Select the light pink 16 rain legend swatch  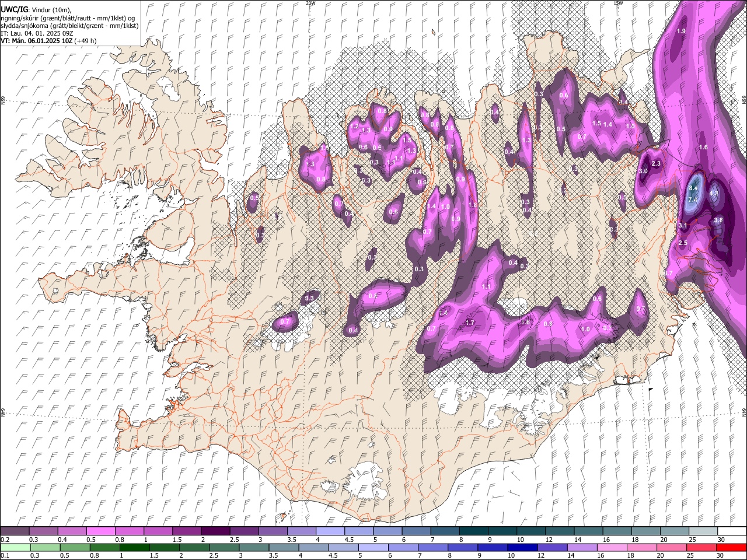pyautogui.click(x=612, y=547)
